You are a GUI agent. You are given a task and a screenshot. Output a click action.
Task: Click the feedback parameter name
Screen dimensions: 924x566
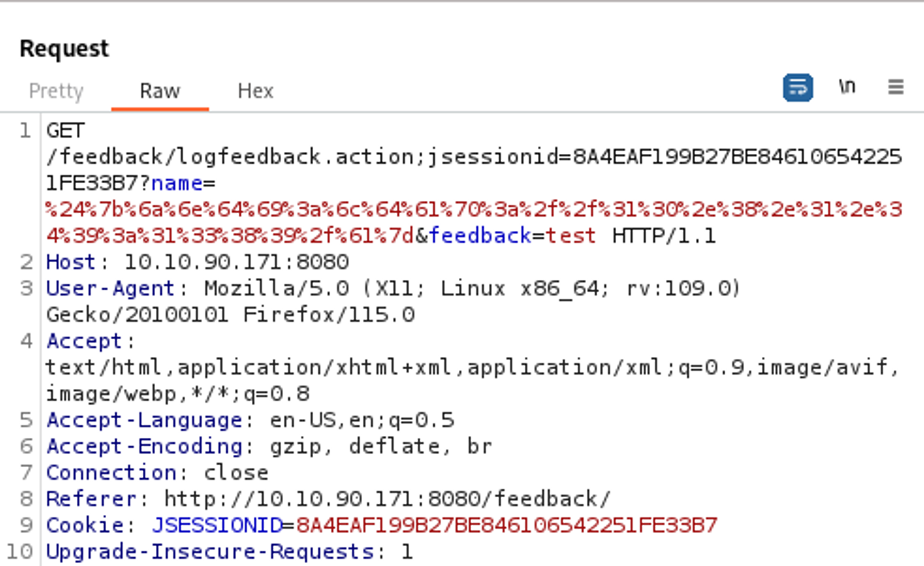tap(480, 236)
